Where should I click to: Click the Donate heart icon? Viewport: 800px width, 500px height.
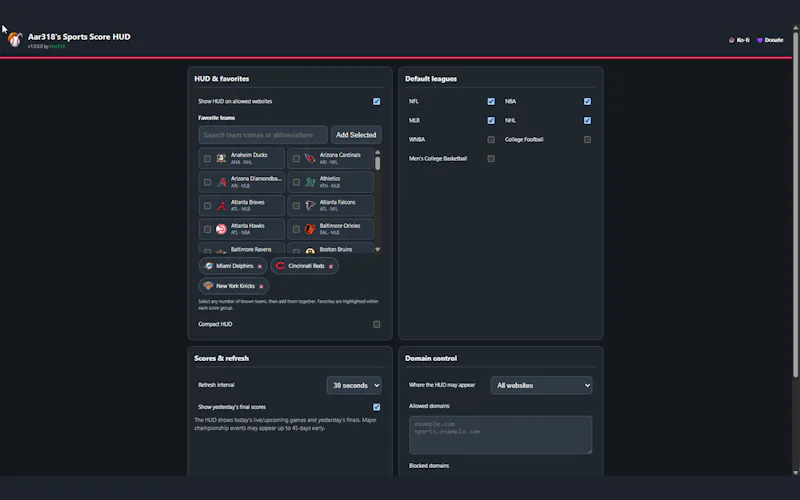coord(760,40)
